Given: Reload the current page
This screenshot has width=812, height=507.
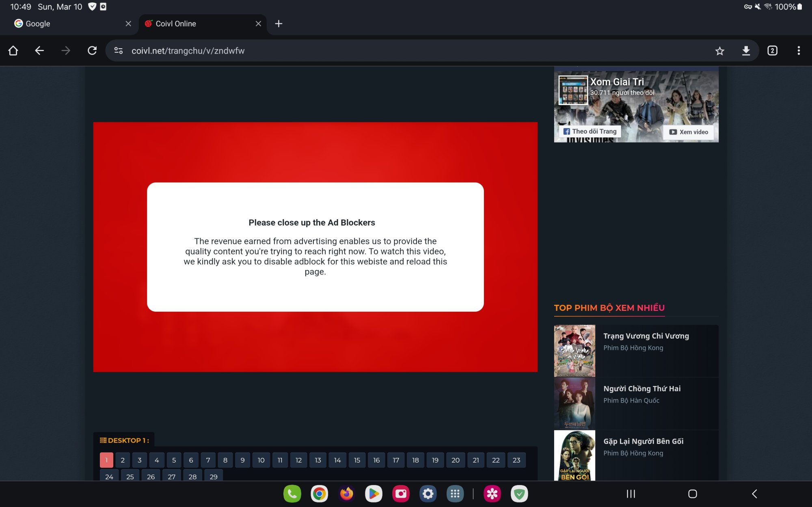Looking at the screenshot, I should click(x=92, y=51).
